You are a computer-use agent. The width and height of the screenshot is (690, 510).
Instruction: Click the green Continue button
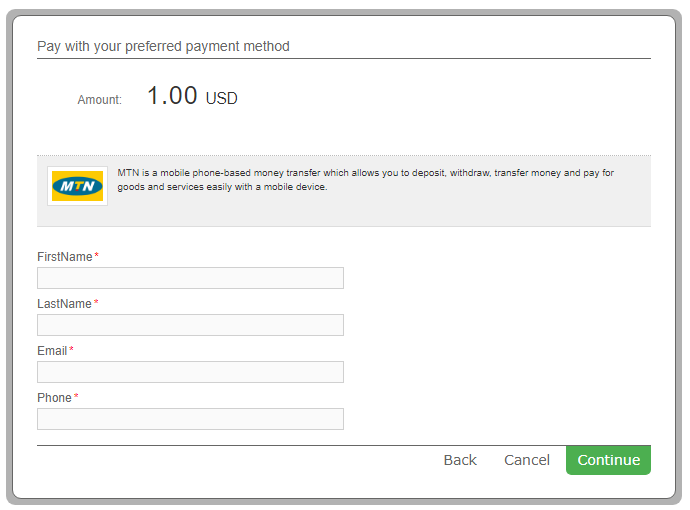608,460
